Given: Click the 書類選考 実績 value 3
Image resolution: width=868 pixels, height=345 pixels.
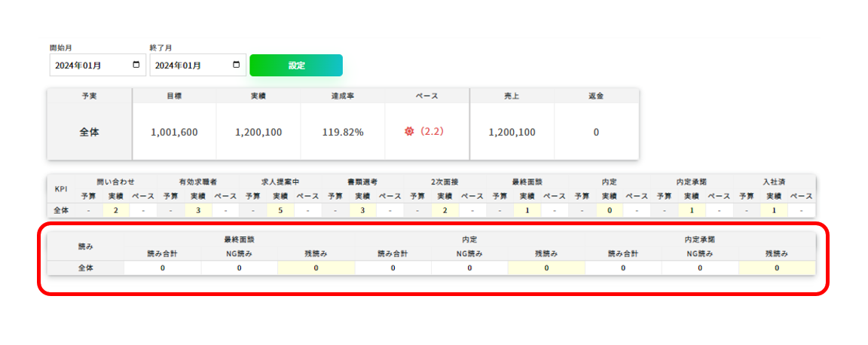Looking at the screenshot, I should (362, 210).
